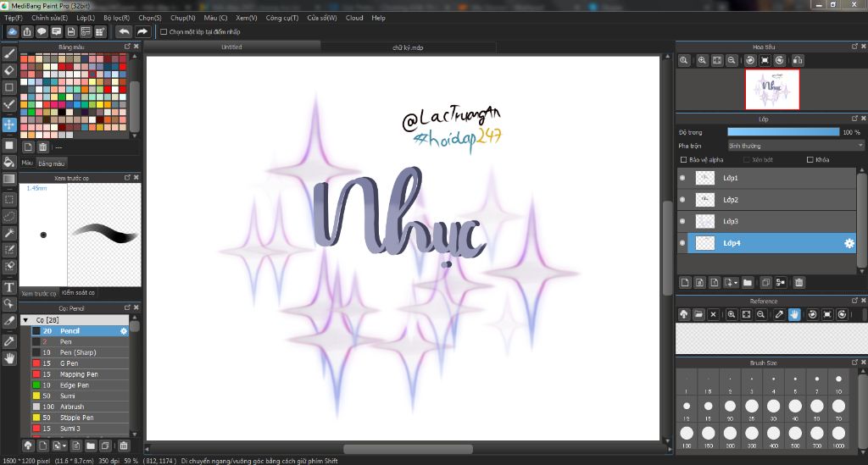Switch to the "Màu" color tab

point(27,163)
